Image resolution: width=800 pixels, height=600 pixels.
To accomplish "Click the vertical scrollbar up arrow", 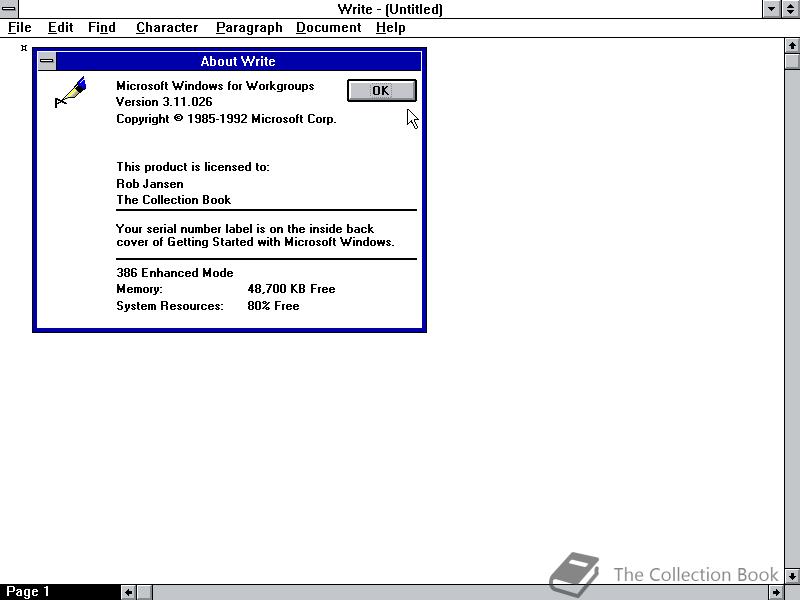I will click(792, 46).
